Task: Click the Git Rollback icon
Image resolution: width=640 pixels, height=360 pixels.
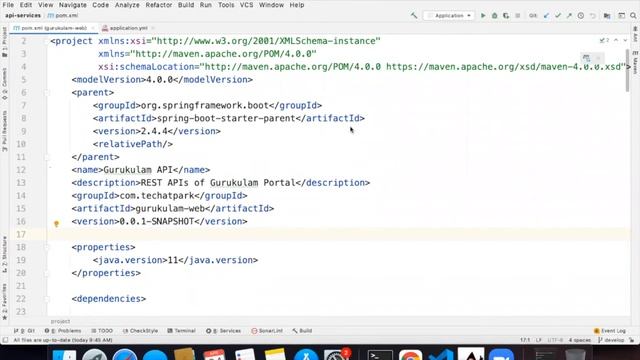Action: click(592, 16)
